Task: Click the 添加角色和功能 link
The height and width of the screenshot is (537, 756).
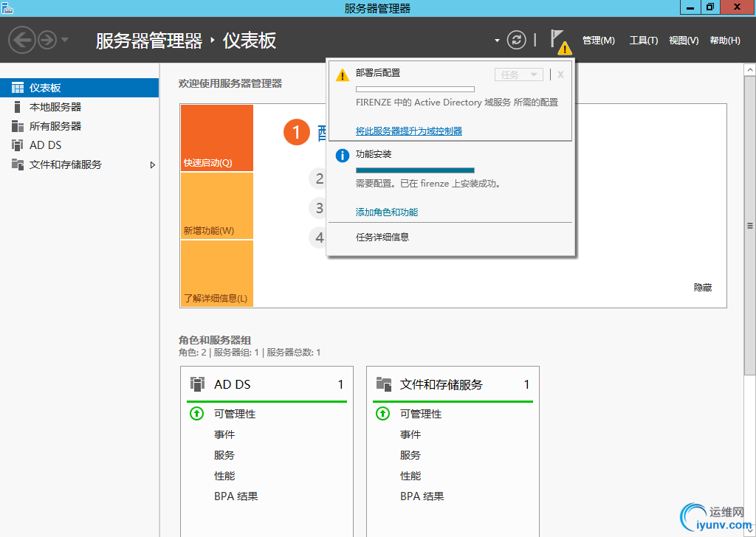Action: pos(386,212)
